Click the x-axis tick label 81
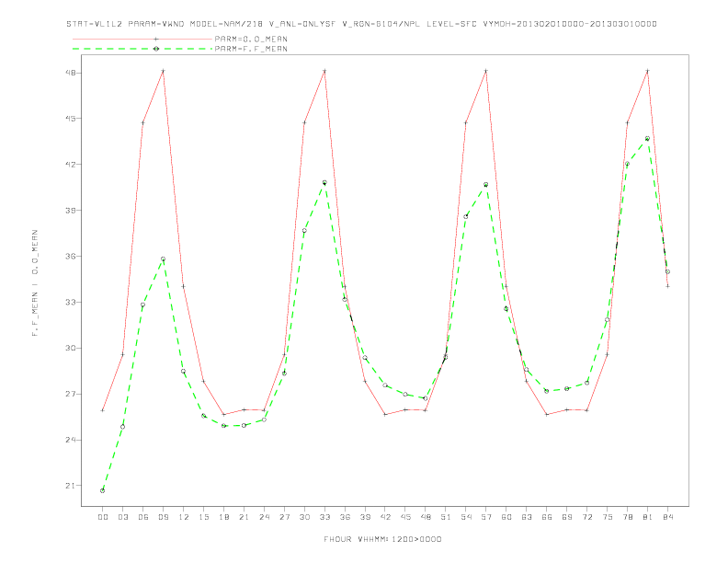The width and height of the screenshot is (728, 563). click(x=648, y=517)
